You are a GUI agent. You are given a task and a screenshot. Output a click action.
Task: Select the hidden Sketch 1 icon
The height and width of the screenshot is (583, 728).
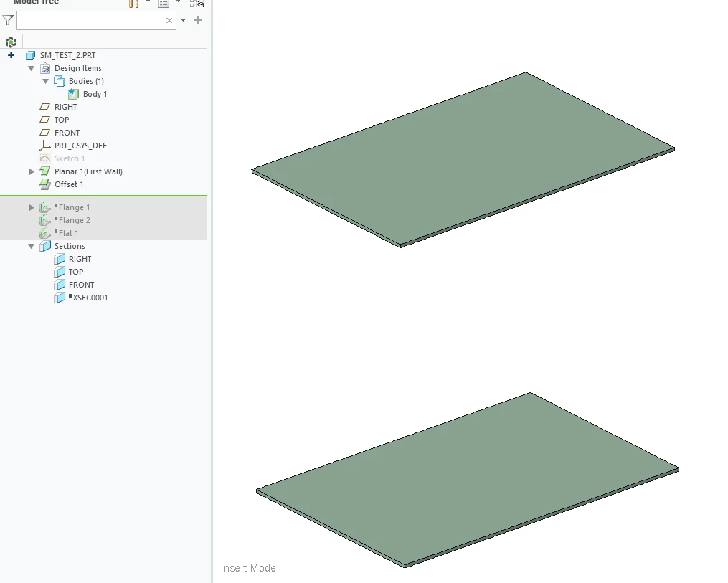[x=45, y=158]
